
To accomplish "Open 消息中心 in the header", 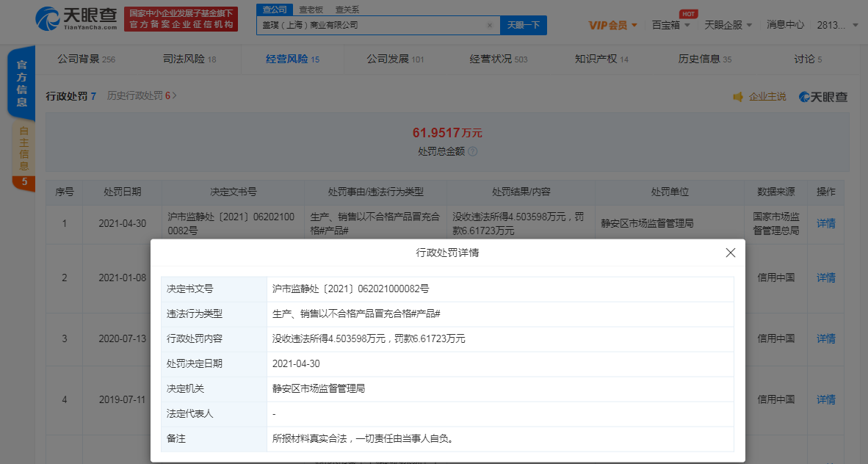I will coord(785,25).
